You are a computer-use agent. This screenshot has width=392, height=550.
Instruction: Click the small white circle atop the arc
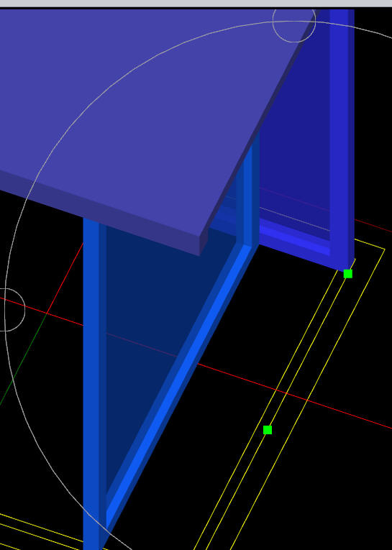click(294, 22)
